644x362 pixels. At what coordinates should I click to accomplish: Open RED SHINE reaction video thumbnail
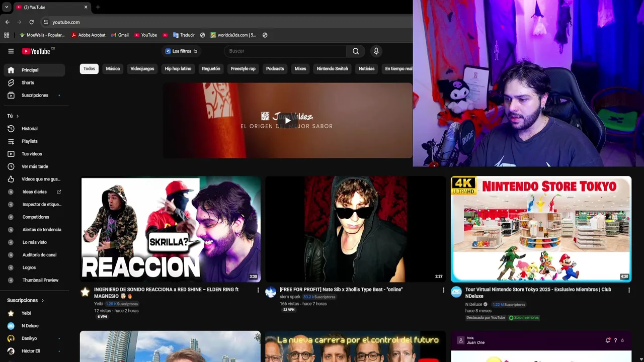[x=171, y=229]
